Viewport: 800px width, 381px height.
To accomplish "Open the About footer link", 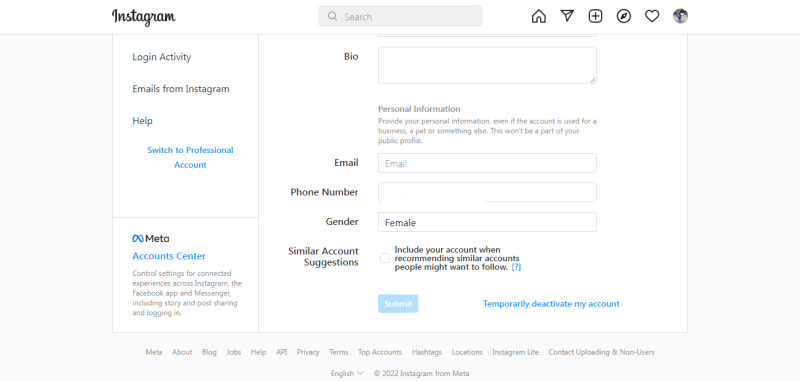I will (x=182, y=352).
